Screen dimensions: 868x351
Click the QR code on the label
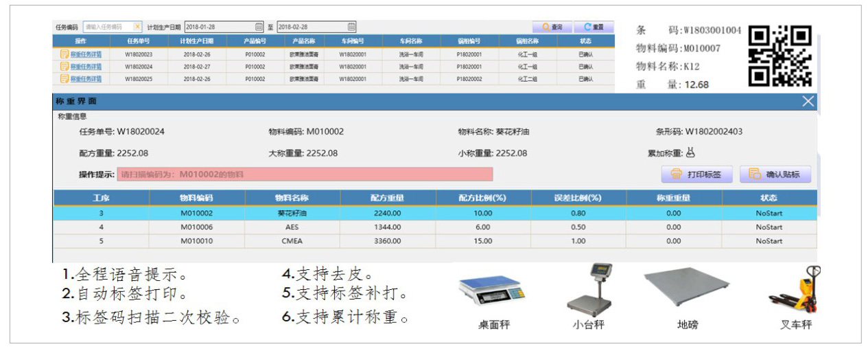tap(782, 53)
